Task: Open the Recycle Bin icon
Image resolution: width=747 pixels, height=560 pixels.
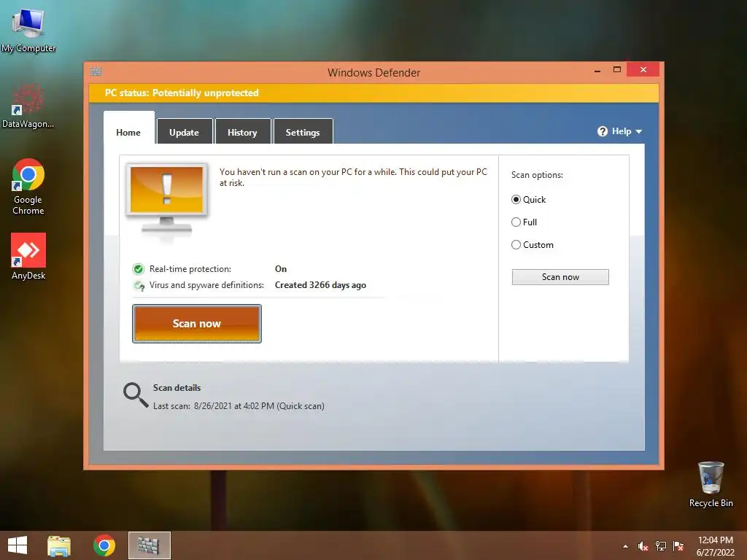Action: (x=711, y=484)
